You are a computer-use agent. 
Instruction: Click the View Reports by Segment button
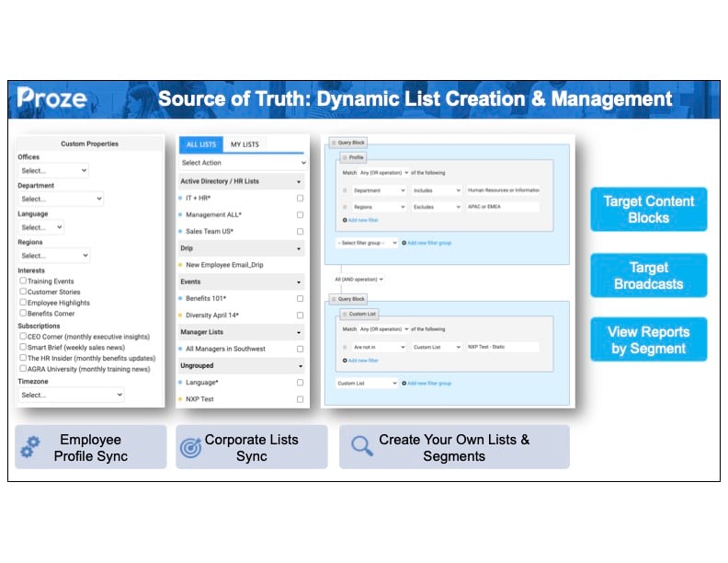pyautogui.click(x=649, y=339)
